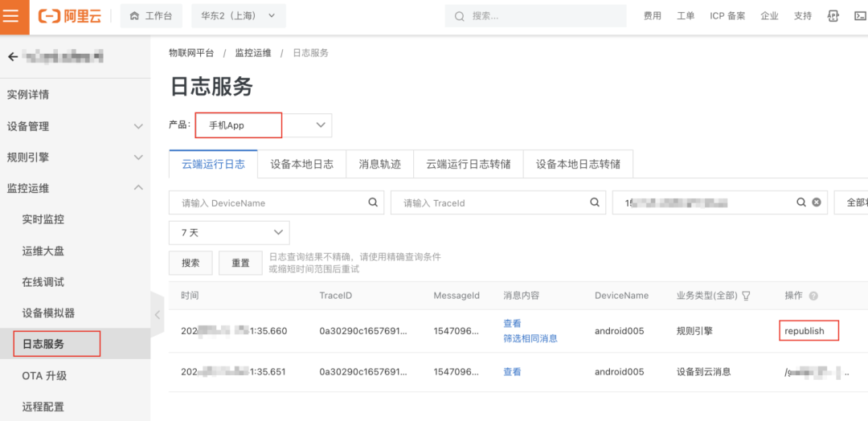
Task: Open the 产品 手机App dropdown
Action: [263, 125]
